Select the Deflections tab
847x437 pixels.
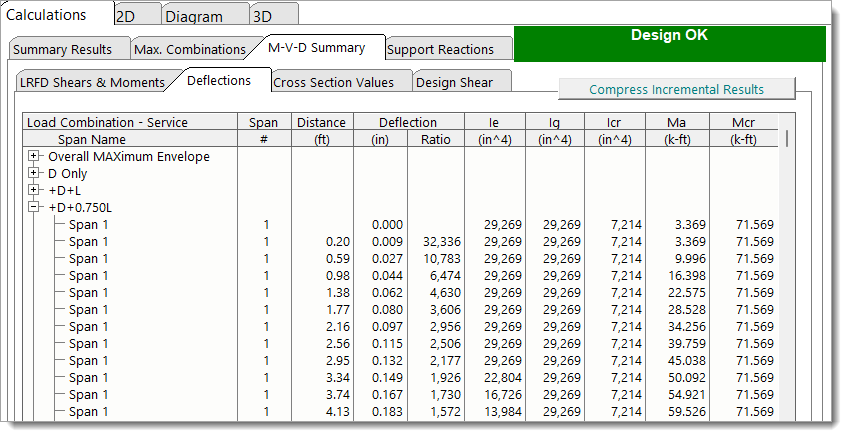tap(219, 80)
